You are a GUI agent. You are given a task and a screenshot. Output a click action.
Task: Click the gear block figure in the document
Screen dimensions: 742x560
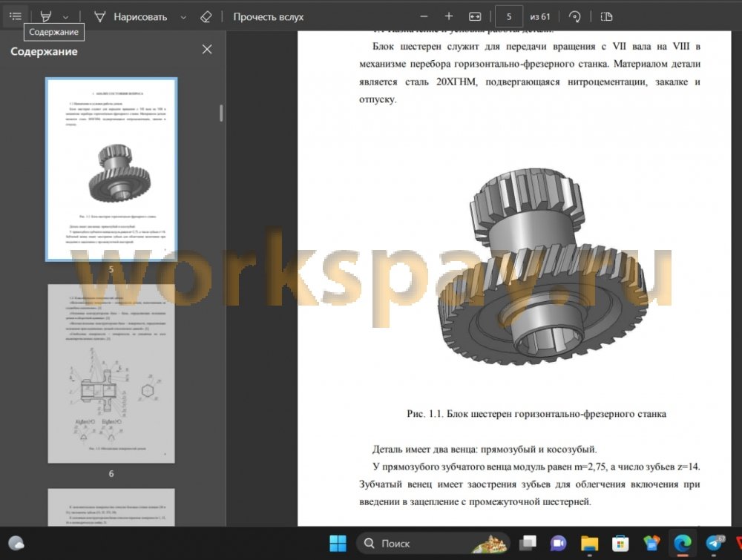(542, 266)
